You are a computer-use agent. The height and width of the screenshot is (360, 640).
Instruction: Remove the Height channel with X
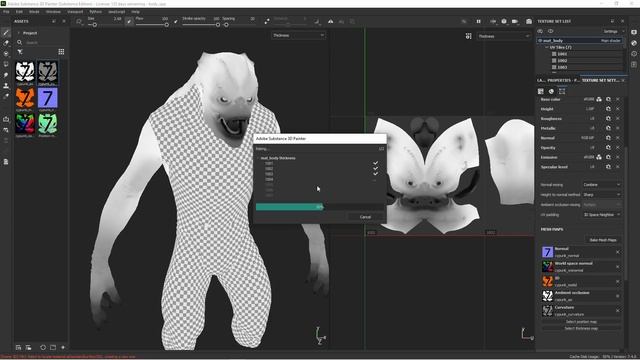pos(618,109)
